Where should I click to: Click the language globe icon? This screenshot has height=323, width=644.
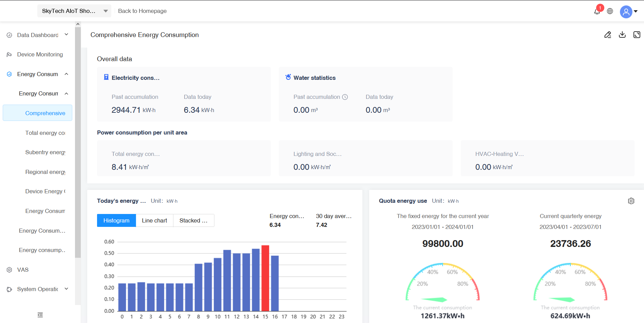(x=610, y=11)
